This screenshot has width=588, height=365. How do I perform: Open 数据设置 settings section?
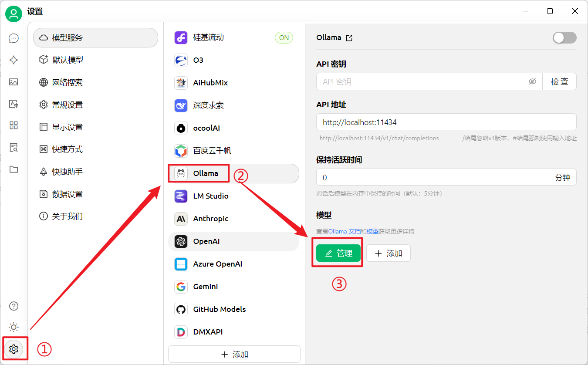point(95,194)
